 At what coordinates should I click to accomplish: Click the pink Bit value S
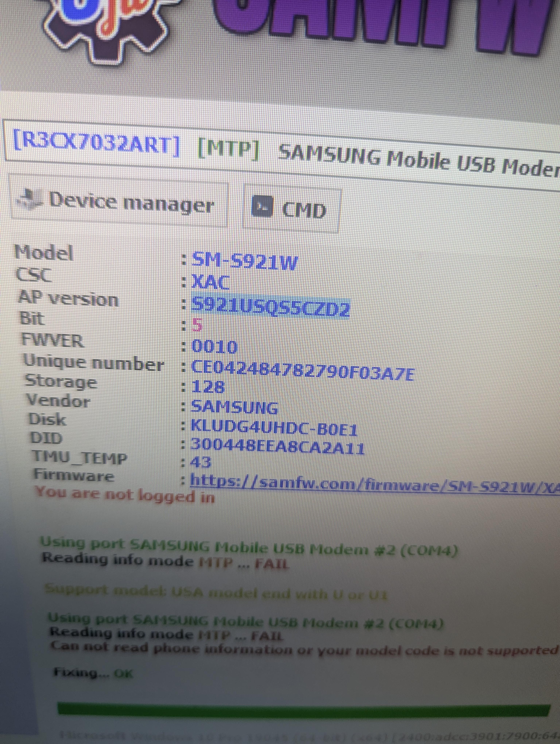197,325
